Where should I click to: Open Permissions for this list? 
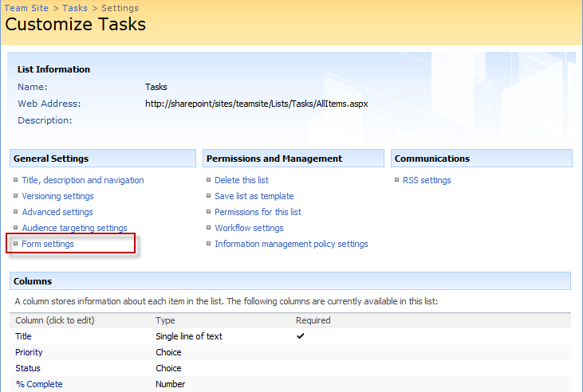258,212
